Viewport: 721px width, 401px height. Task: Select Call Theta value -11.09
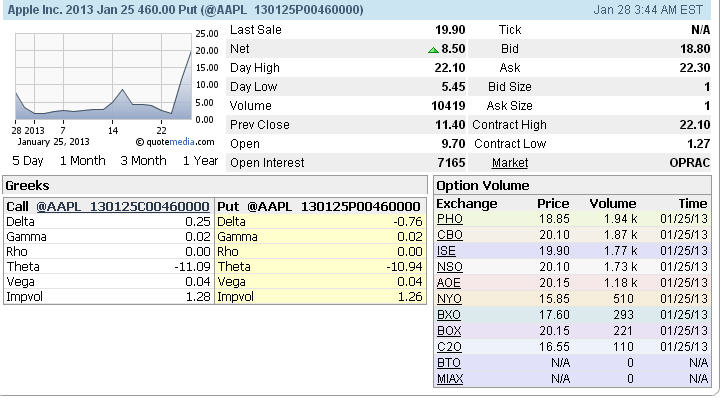tap(192, 267)
